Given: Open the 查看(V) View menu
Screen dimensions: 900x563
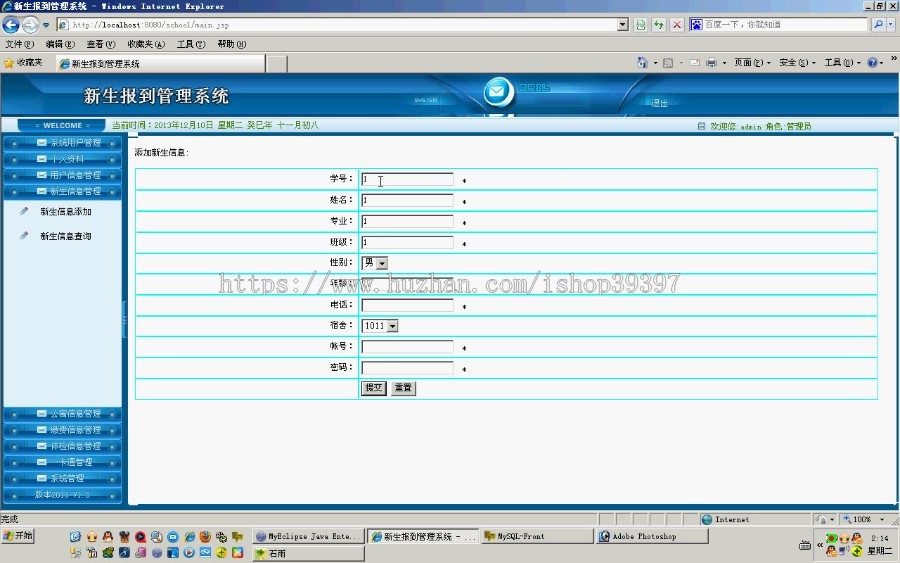Looking at the screenshot, I should pos(101,44).
